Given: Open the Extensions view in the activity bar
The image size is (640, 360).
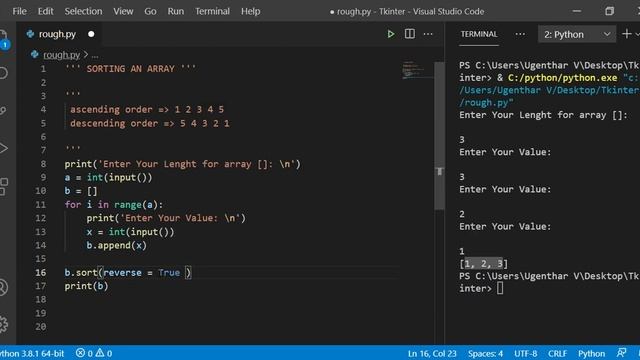Looking at the screenshot, I should [3, 187].
